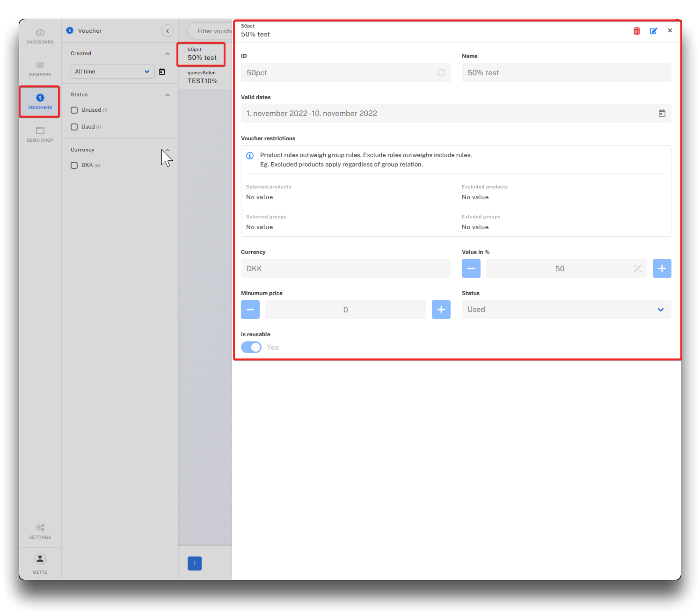
Task: Click the red trash delete voucher icon
Action: pyautogui.click(x=636, y=31)
